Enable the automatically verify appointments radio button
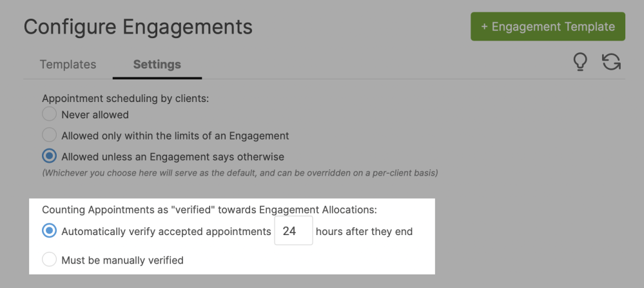This screenshot has height=288, width=644. pyautogui.click(x=49, y=231)
